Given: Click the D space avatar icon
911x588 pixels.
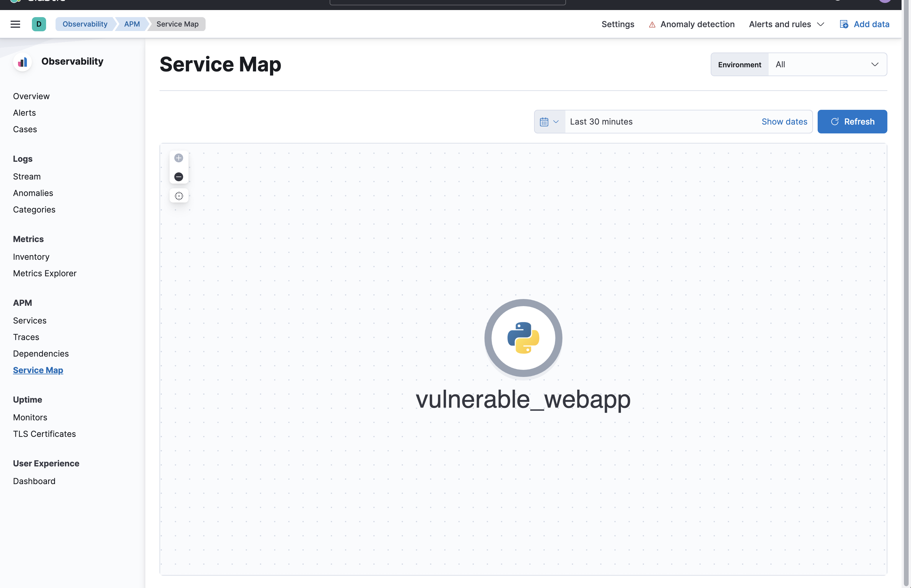Looking at the screenshot, I should pyautogui.click(x=39, y=24).
